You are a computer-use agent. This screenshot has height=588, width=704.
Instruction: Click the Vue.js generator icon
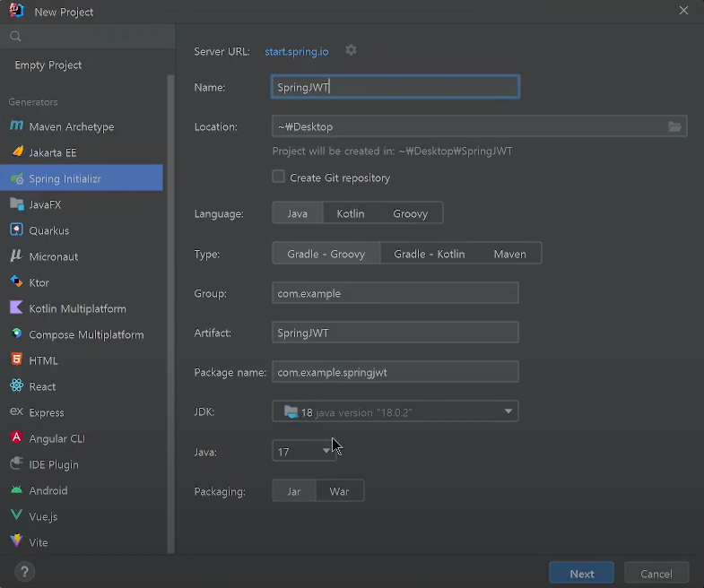[x=17, y=515]
